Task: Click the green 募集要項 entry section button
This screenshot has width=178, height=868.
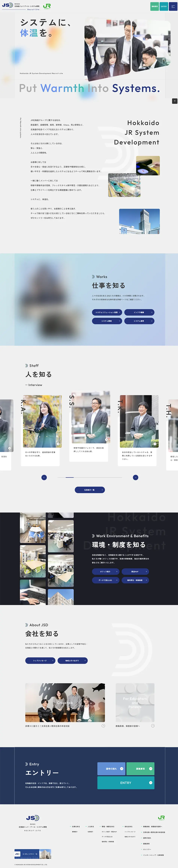Action: pyautogui.click(x=140, y=769)
